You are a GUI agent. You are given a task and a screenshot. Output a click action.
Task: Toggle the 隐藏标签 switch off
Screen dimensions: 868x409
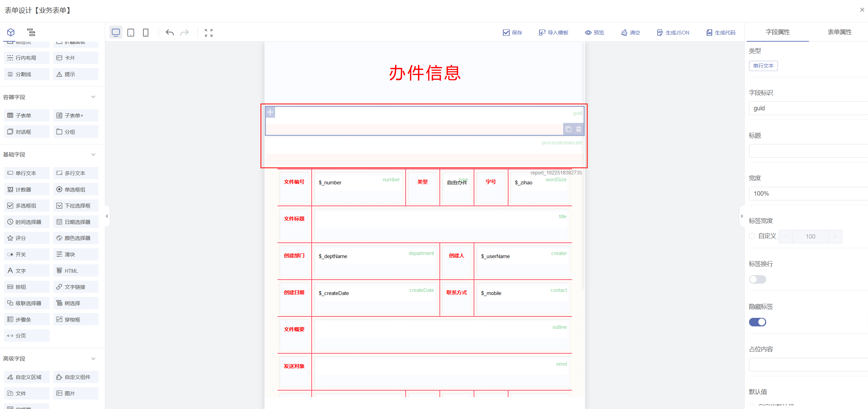[758, 322]
